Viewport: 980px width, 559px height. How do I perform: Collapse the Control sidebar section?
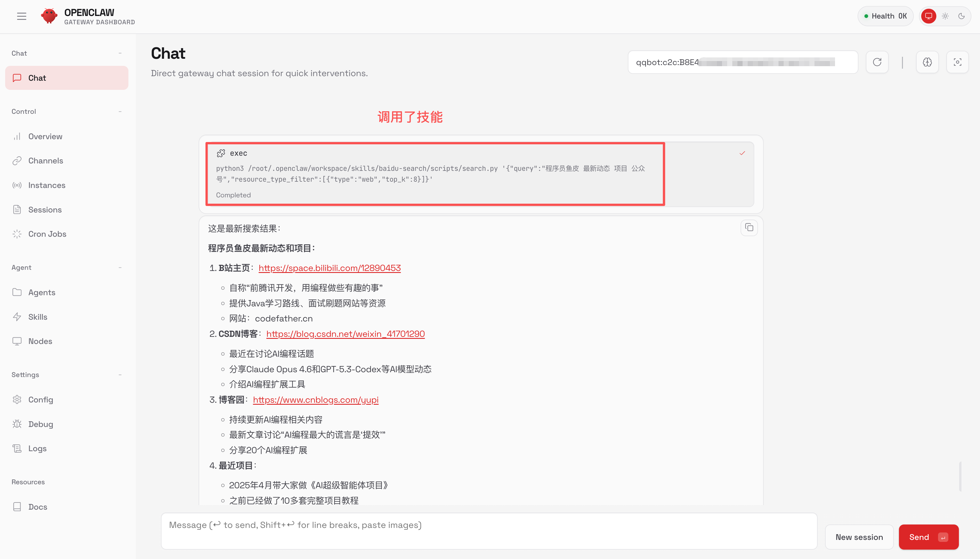120,111
